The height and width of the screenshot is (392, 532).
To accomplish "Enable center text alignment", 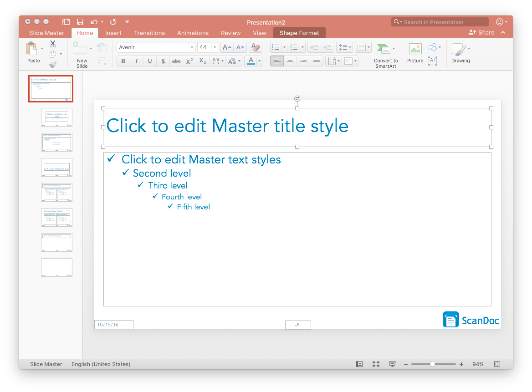I will pos(290,61).
